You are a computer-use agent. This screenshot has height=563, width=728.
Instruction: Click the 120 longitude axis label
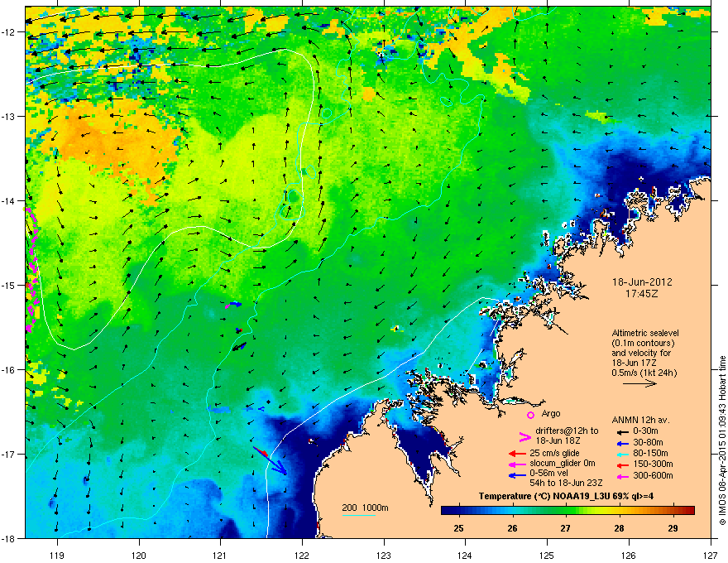point(139,555)
